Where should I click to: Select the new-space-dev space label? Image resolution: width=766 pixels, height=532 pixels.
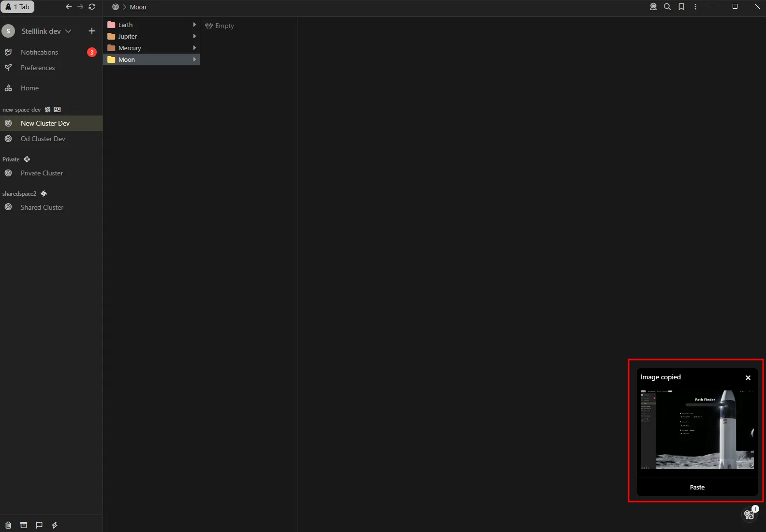(21, 110)
